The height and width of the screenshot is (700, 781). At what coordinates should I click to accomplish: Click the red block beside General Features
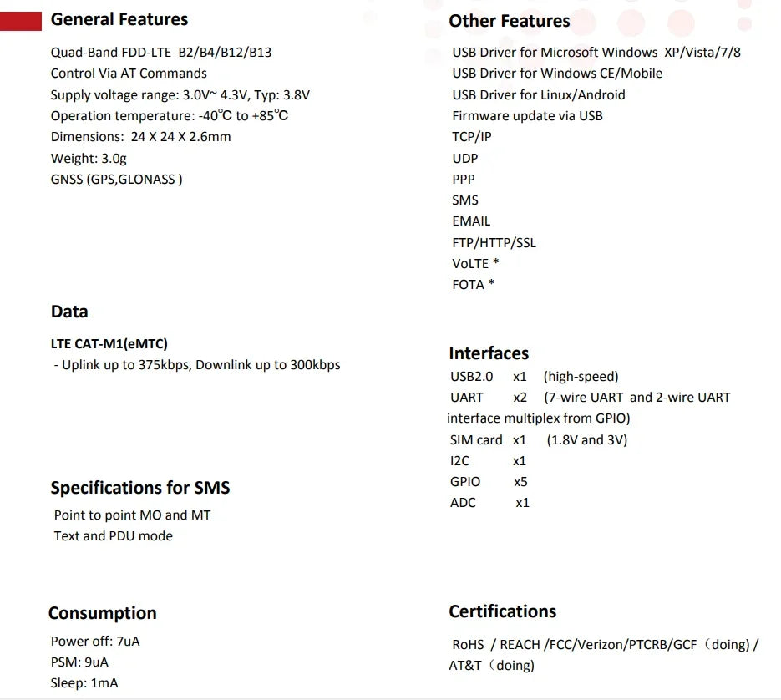coord(20,21)
